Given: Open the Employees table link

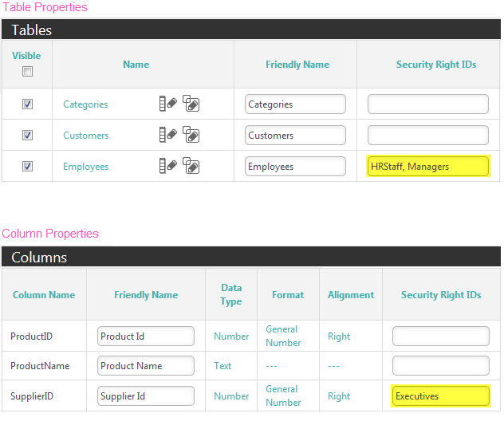Looking at the screenshot, I should 86,167.
